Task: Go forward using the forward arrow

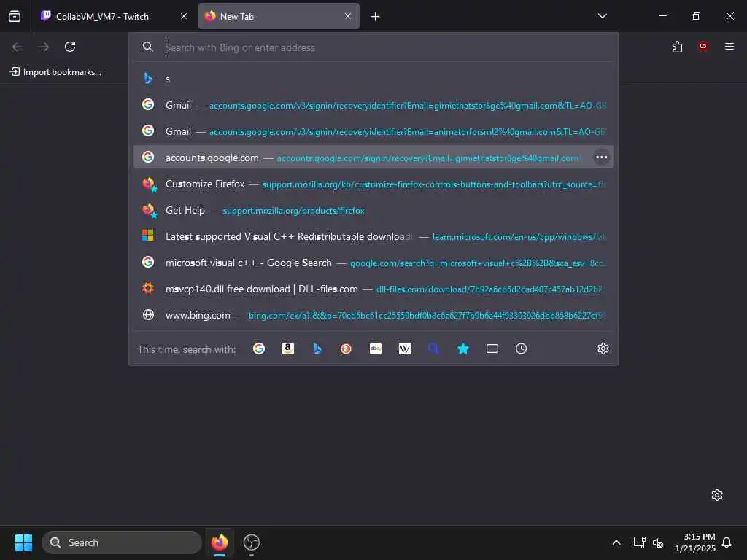Action: click(44, 47)
